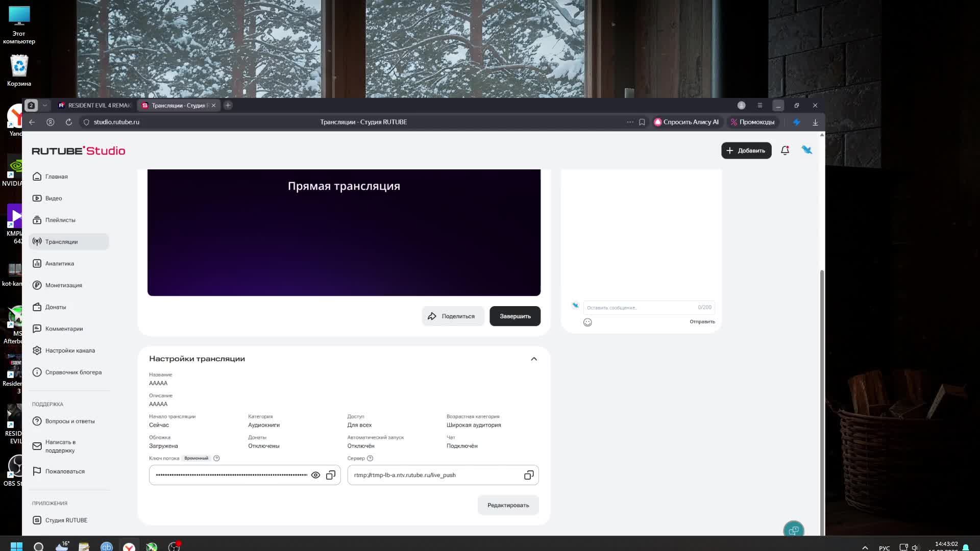980x551 pixels.
Task: Collapse Настройки трансляции section
Action: coord(534,359)
